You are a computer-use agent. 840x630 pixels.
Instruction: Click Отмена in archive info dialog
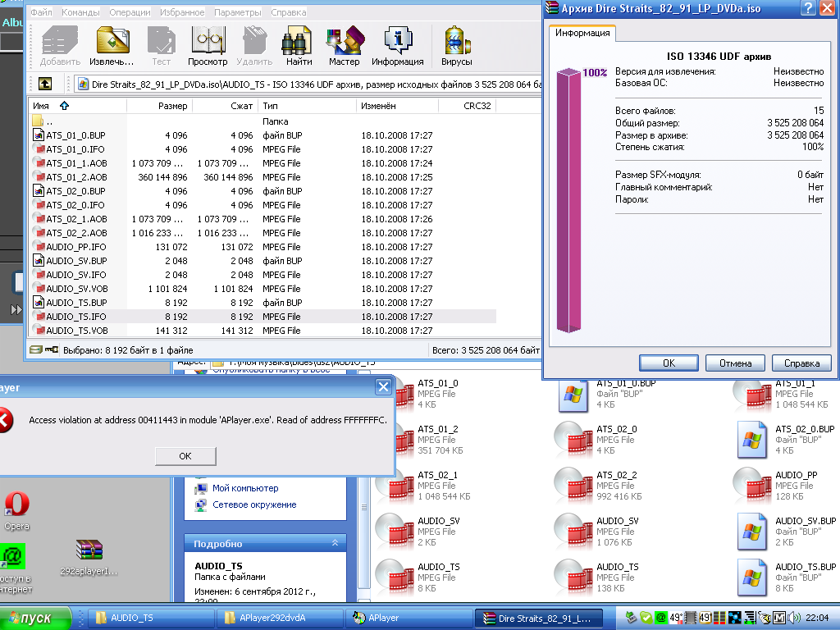(735, 363)
